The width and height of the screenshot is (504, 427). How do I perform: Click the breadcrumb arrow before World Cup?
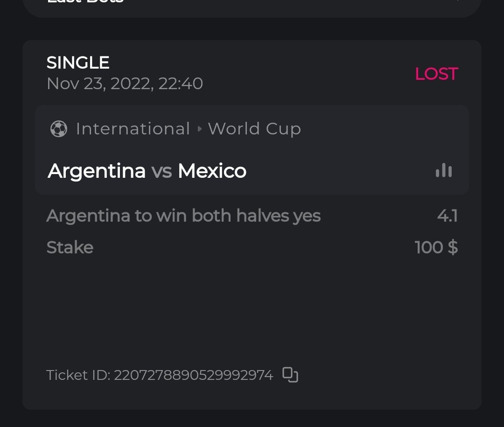(200, 129)
